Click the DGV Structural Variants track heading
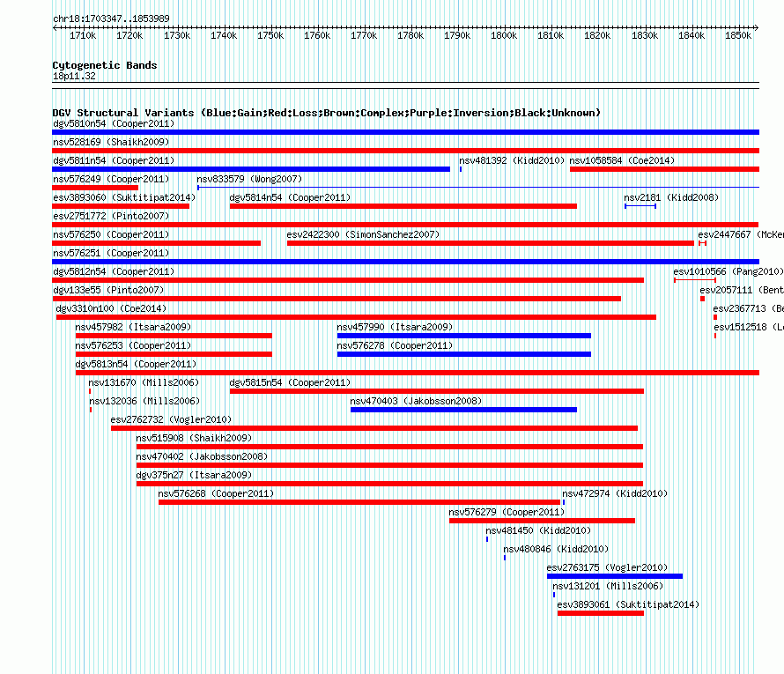784x674 pixels. [326, 113]
